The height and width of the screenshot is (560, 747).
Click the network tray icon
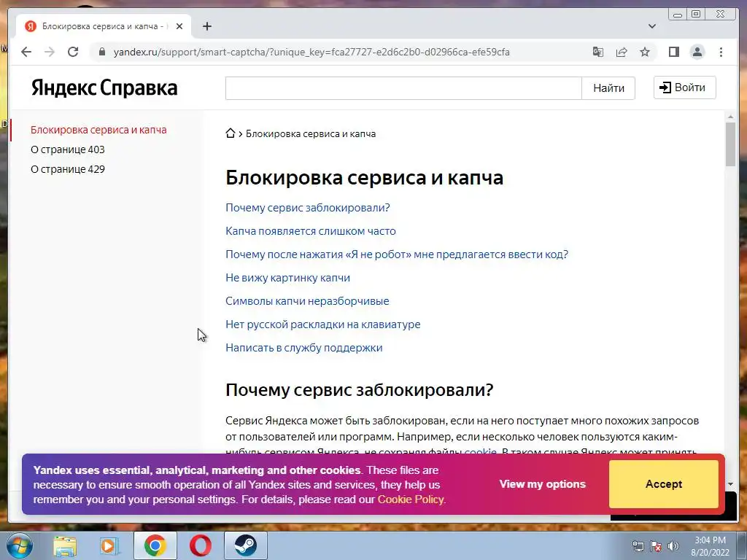coord(638,546)
